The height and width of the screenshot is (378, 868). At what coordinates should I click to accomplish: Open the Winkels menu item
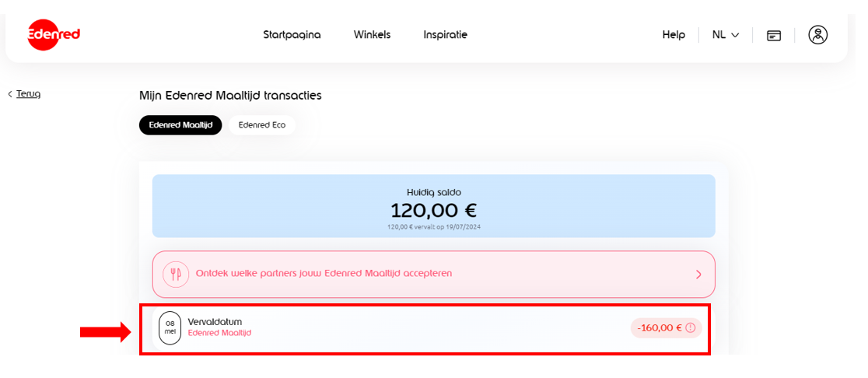point(372,35)
